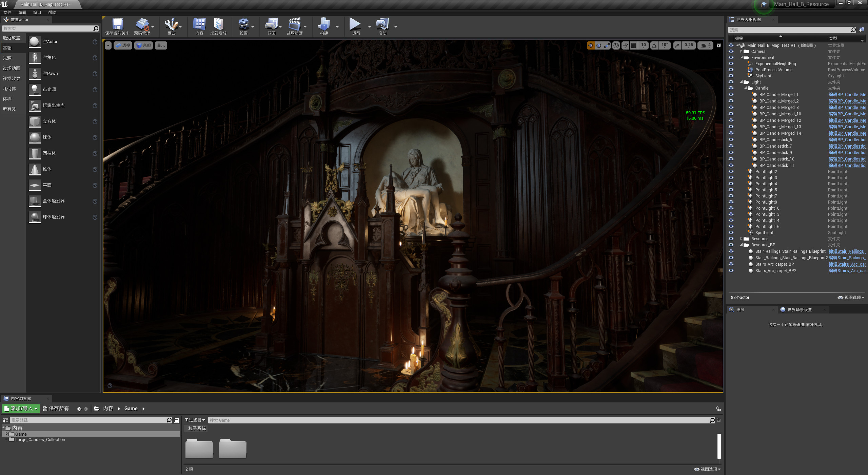Hide the SkyLight actor via eye icon
Screen dimensions: 868x475
(731, 76)
